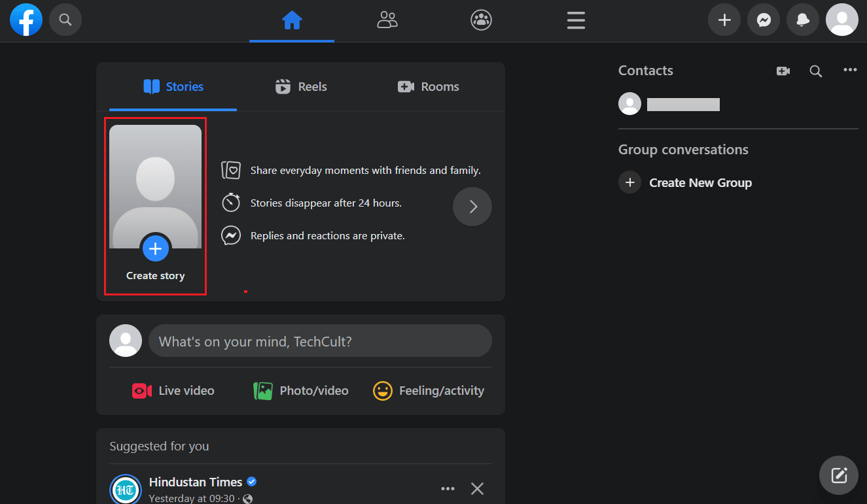Viewport: 867px width, 504px height.
Task: Click the What's on your mind field
Action: pyautogui.click(x=320, y=341)
